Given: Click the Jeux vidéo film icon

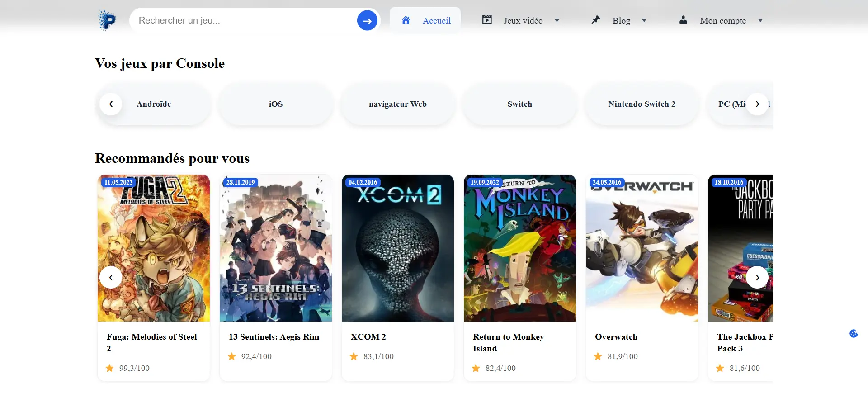Looking at the screenshot, I should pos(487,20).
